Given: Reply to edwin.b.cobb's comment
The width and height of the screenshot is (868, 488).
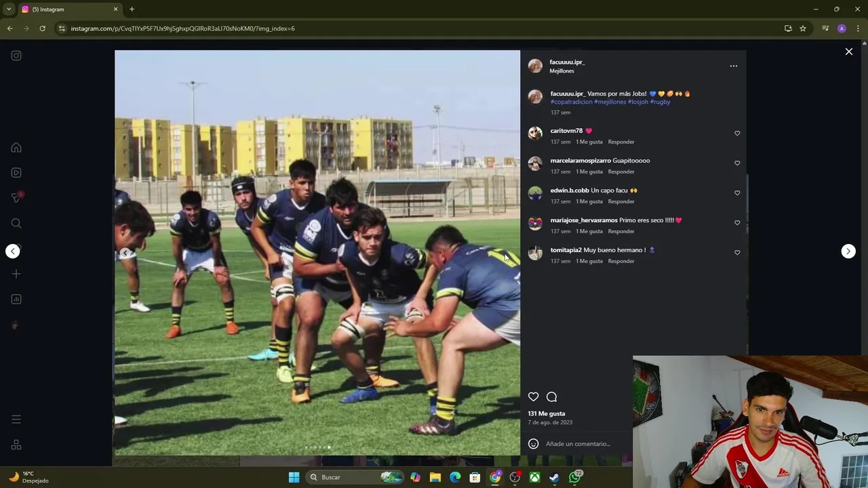Looking at the screenshot, I should (621, 202).
